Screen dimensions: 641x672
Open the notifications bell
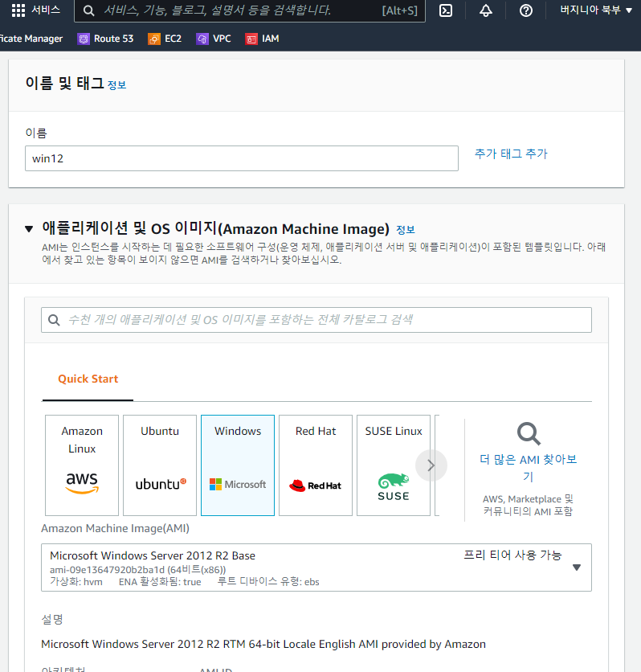coord(485,10)
